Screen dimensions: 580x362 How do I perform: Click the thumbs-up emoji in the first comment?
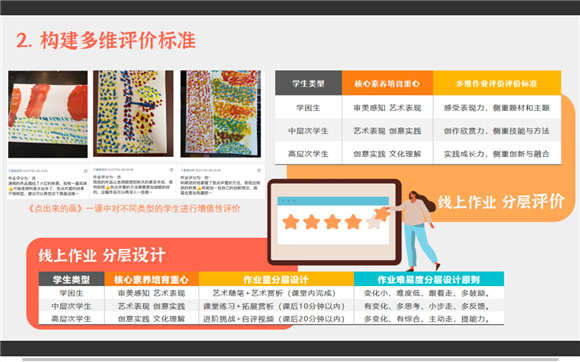coord(10,188)
